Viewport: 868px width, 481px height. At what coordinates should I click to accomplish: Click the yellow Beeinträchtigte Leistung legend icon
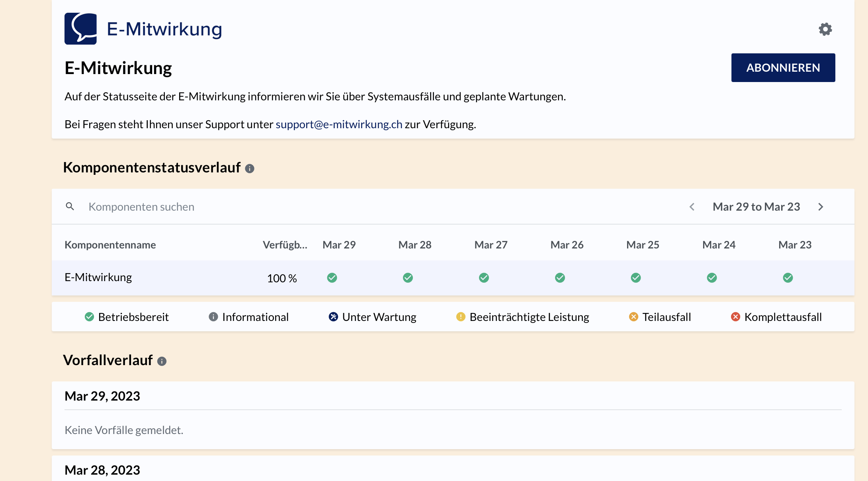click(x=461, y=317)
